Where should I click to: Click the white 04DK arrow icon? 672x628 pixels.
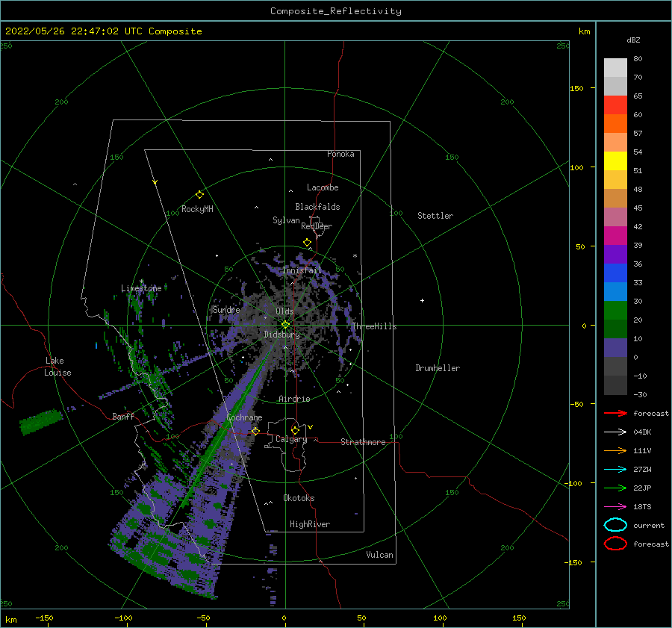(x=615, y=432)
